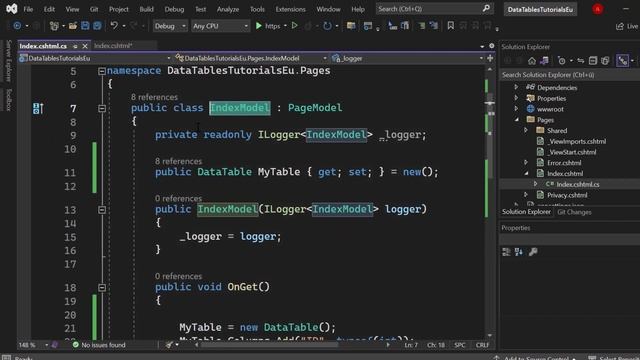Open the Git menu
Screen dimensions: 640x360
pos(94,9)
